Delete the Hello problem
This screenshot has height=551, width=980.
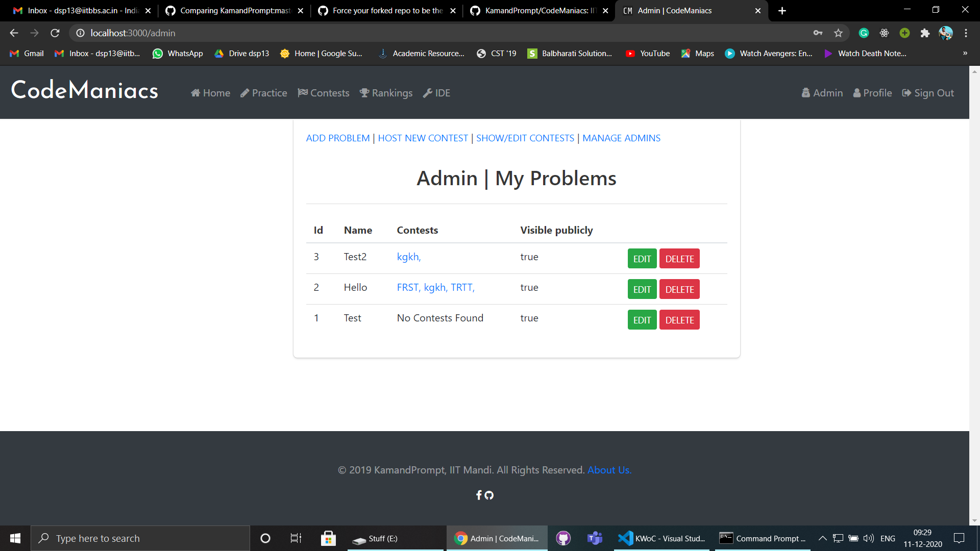click(679, 289)
